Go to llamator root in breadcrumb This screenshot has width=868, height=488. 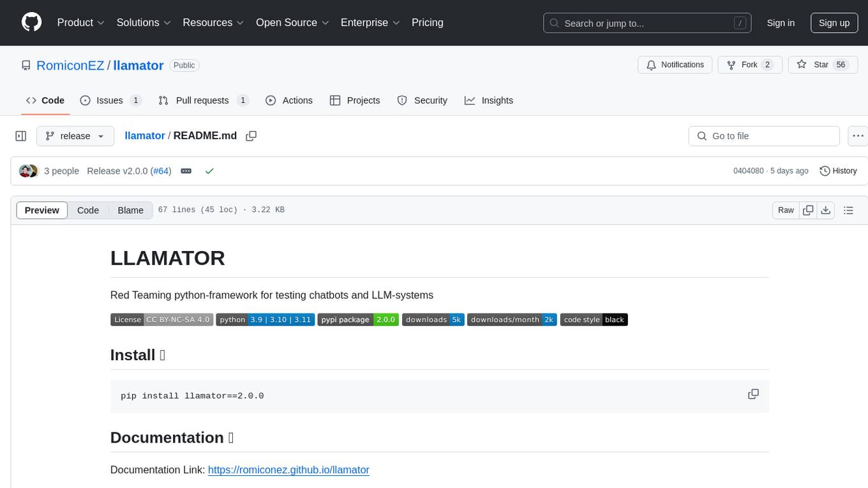[145, 135]
